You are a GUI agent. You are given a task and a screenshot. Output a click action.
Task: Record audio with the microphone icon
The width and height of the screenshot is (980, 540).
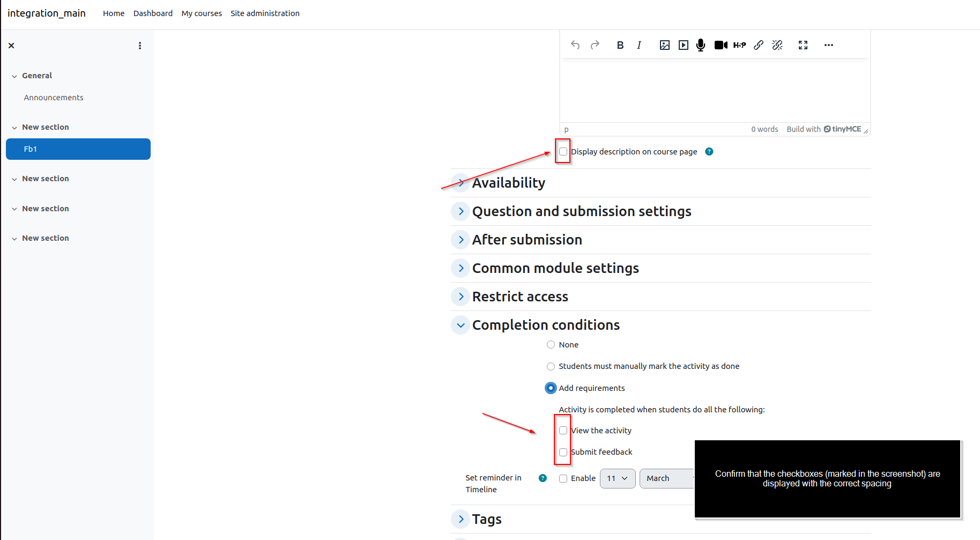(x=701, y=45)
